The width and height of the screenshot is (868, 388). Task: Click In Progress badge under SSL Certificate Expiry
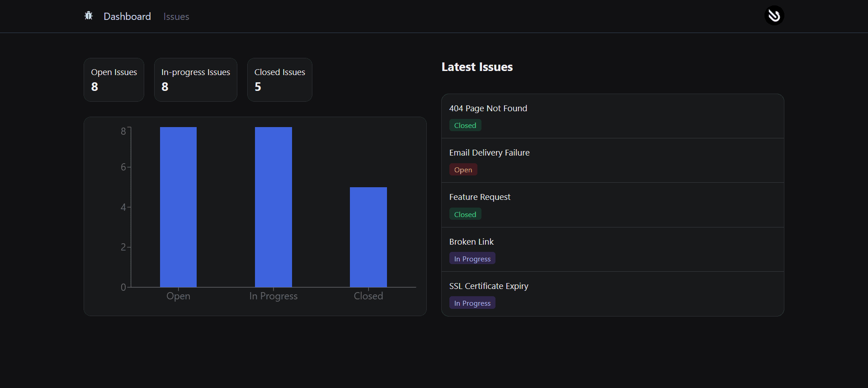pyautogui.click(x=472, y=303)
